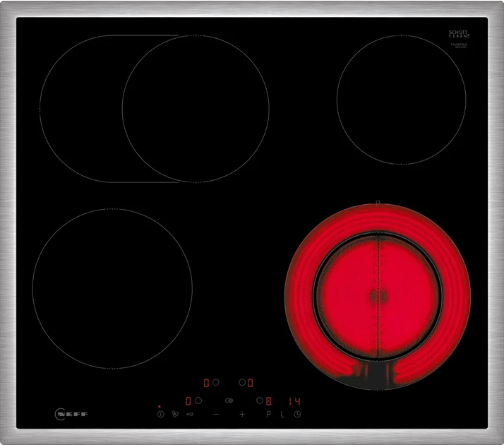Select the front-left zone circle button
The height and width of the screenshot is (445, 504).
pyautogui.click(x=198, y=400)
